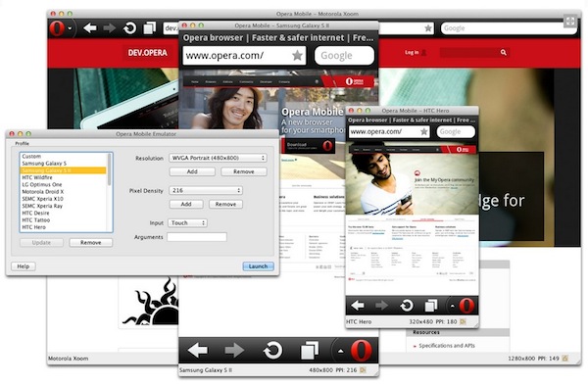Screen dimensions: 588x385
Task: Go forward in HTC Hero bottom toolbar
Action: coord(381,306)
